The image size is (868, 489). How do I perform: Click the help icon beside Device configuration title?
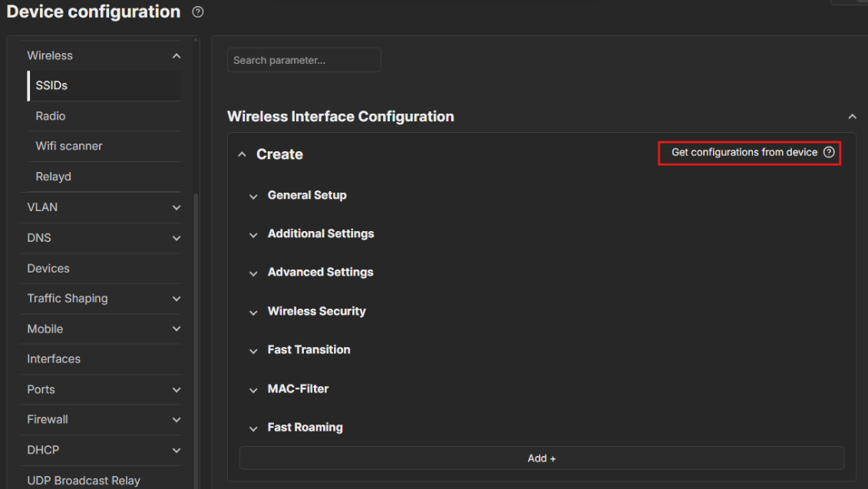[198, 12]
